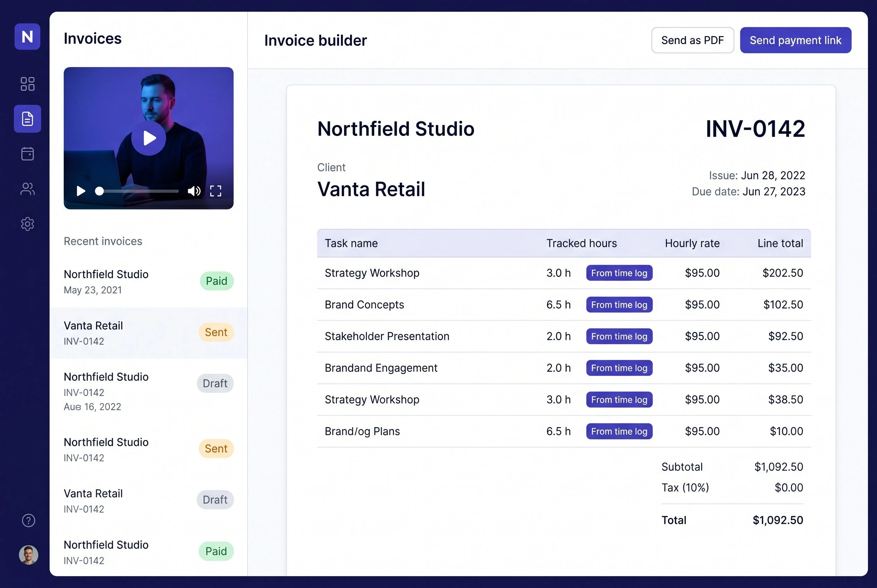Image resolution: width=877 pixels, height=588 pixels.
Task: Open Northfield Studio invoice dated May 23, 2021
Action: click(x=148, y=282)
